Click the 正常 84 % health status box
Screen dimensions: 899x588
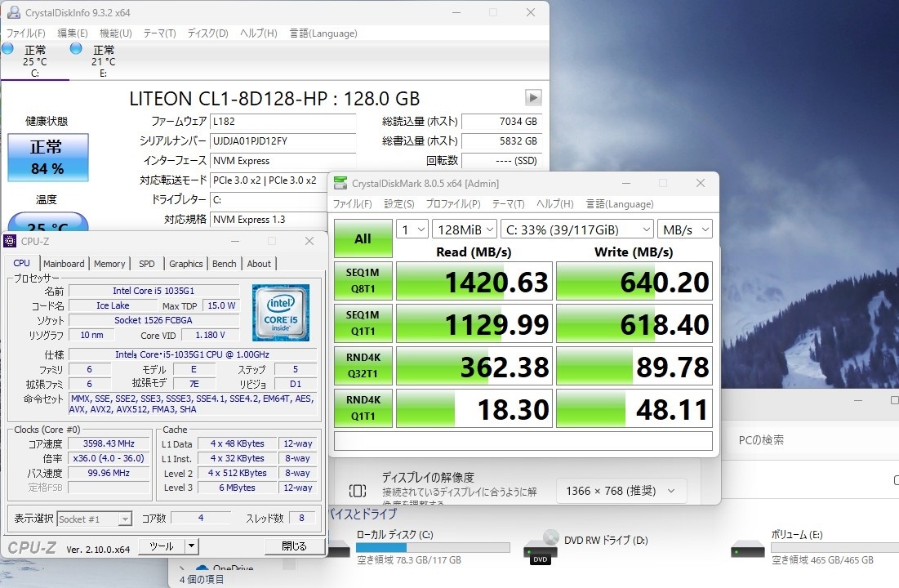click(x=47, y=158)
